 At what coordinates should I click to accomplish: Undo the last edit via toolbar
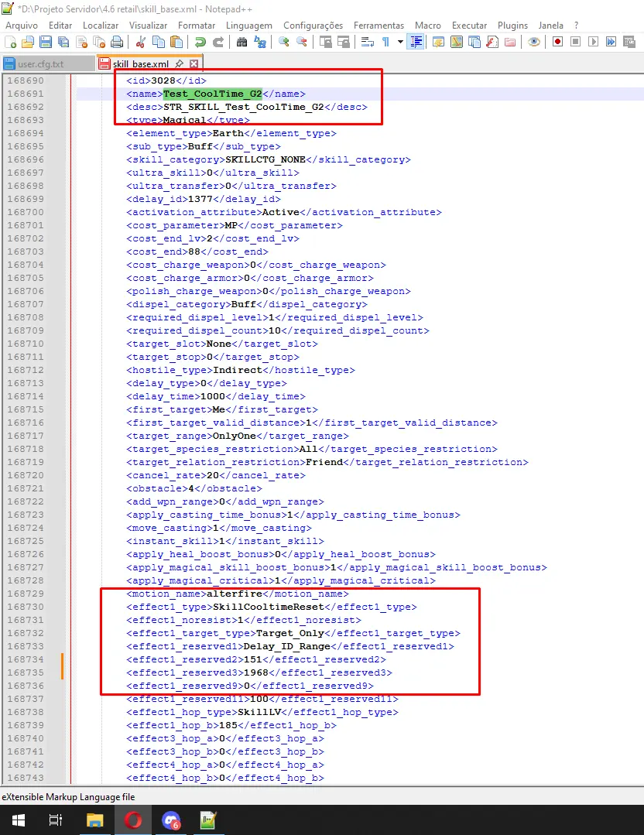click(200, 42)
